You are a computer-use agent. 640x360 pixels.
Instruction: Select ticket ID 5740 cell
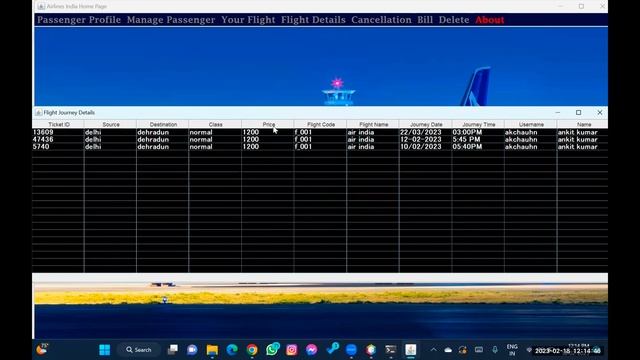58,147
